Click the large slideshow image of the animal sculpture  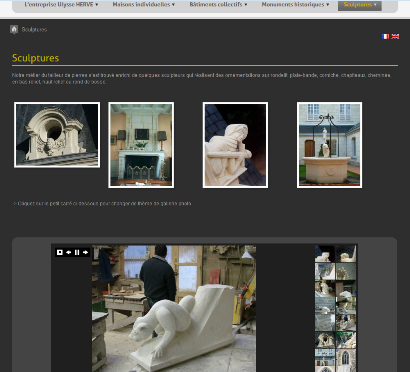pyautogui.click(x=174, y=308)
